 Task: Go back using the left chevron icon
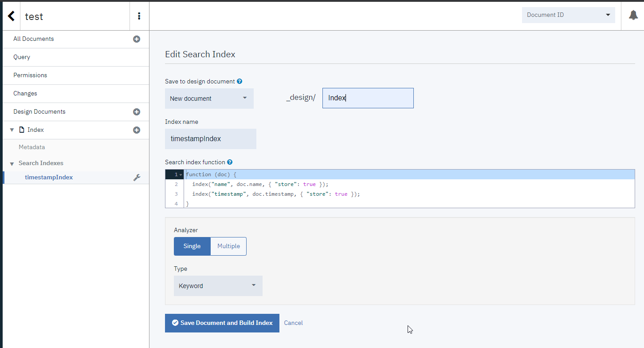[x=12, y=16]
